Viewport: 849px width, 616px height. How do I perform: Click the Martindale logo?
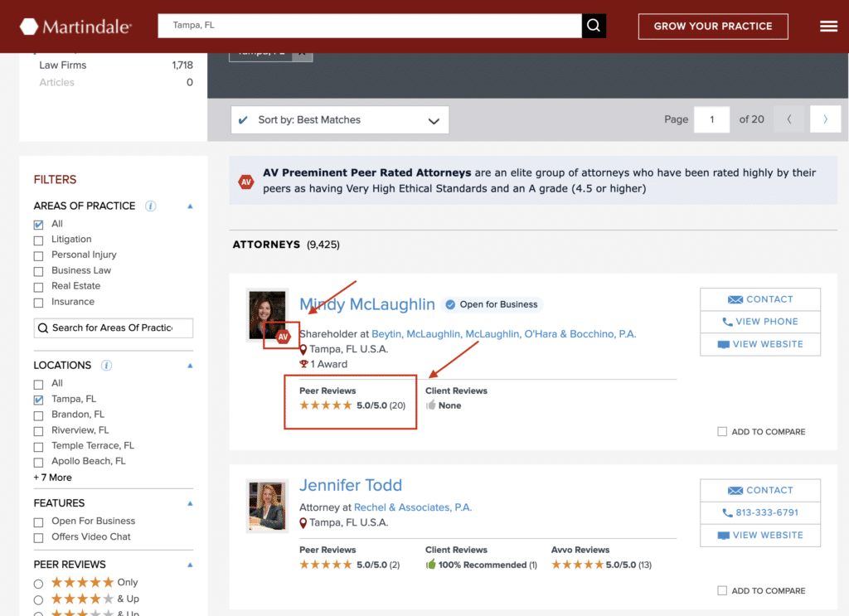(x=75, y=27)
